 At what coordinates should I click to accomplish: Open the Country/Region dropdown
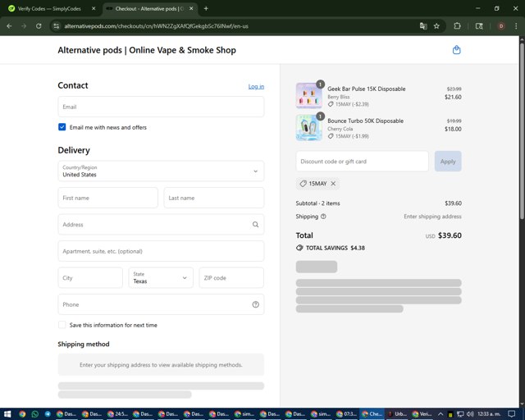click(161, 171)
